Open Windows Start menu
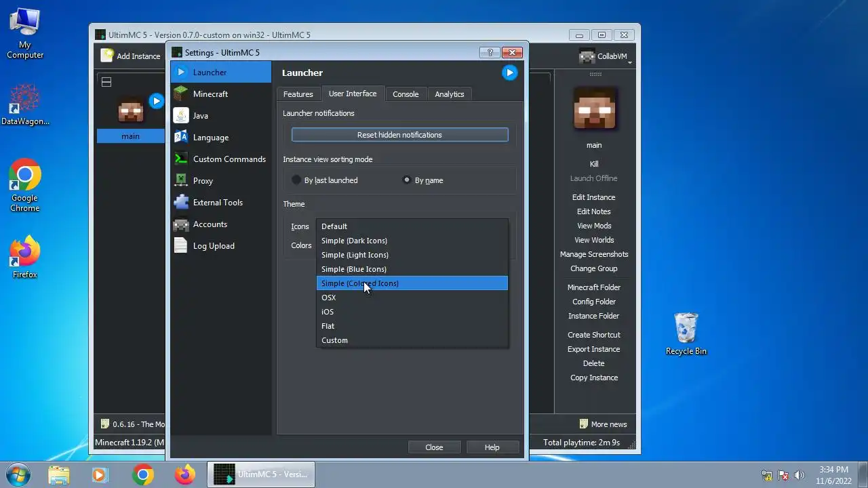This screenshot has height=488, width=868. coord(18,474)
